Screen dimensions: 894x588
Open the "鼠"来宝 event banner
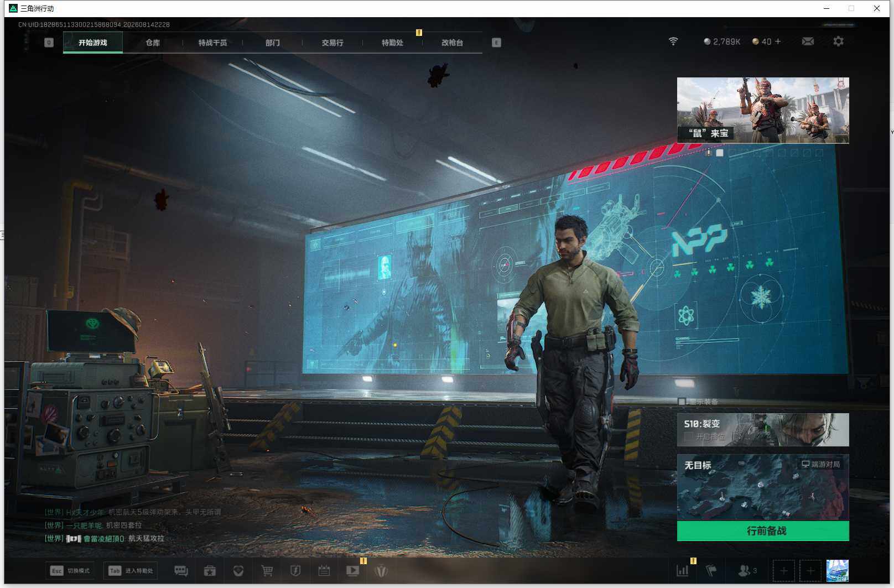point(763,110)
